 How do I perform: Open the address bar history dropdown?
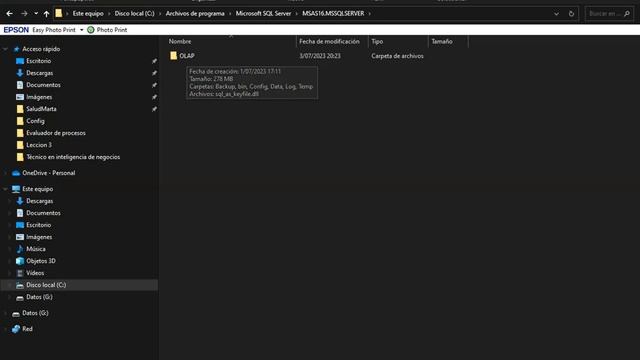tap(556, 14)
